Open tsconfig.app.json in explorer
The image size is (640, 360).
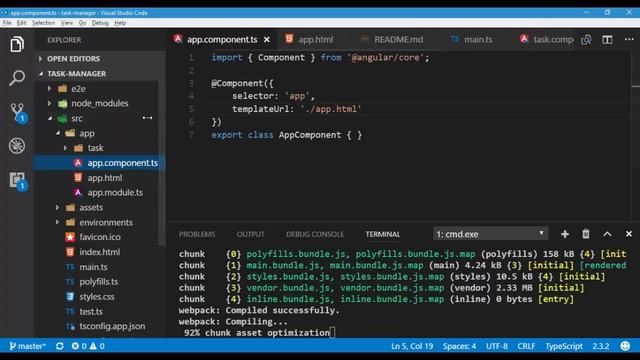[112, 327]
